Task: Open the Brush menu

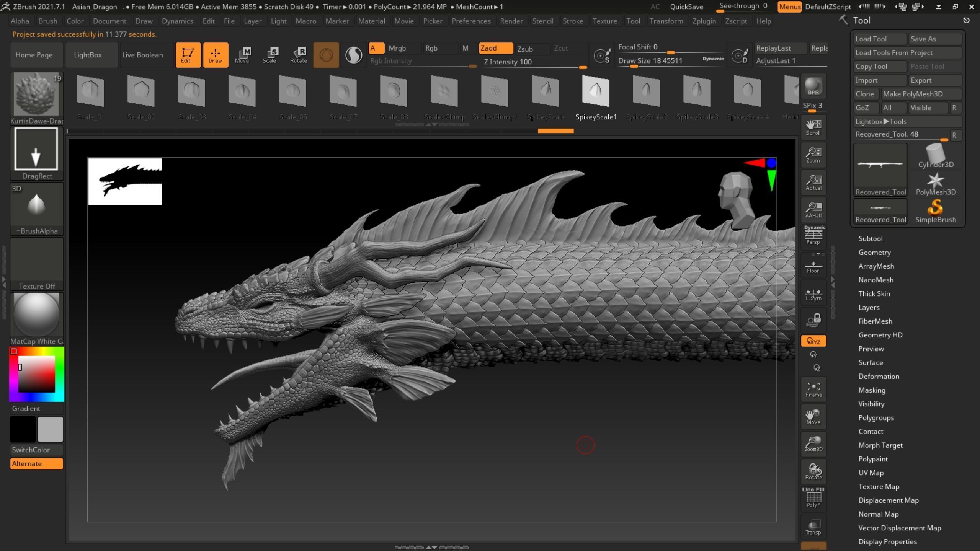Action: pos(48,21)
